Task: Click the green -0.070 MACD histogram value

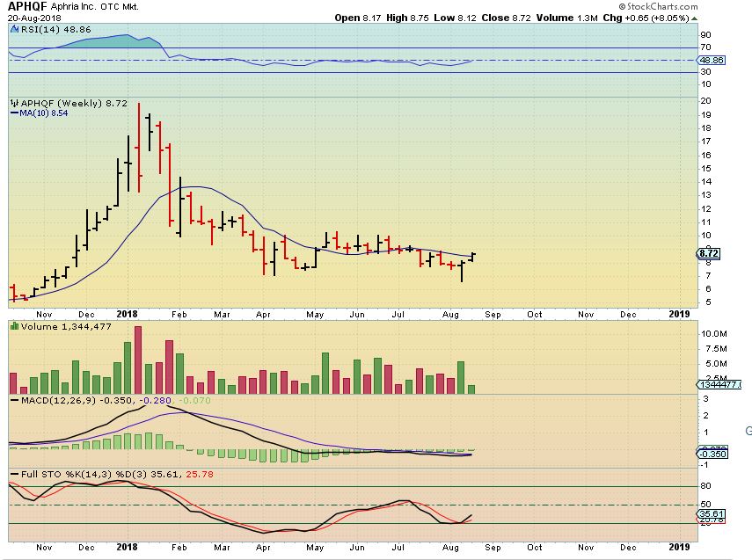Action: [194, 400]
